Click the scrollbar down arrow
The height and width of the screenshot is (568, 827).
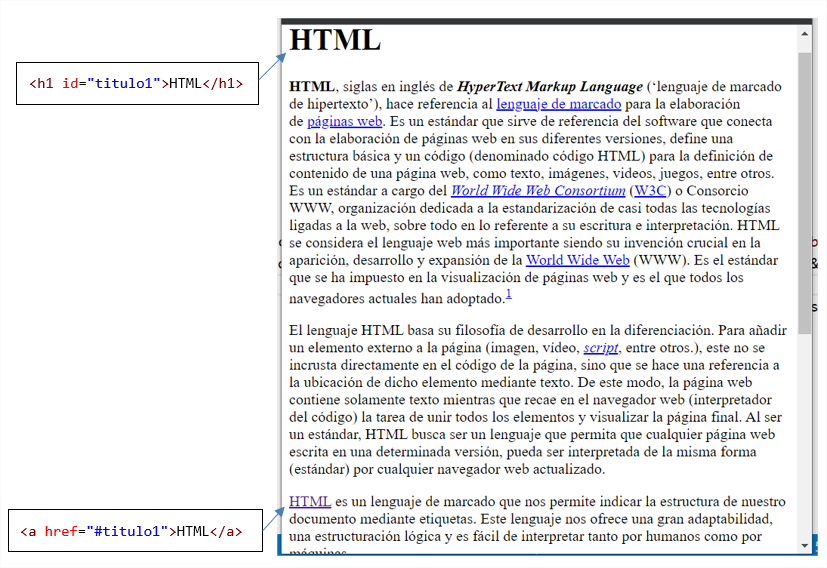click(805, 545)
